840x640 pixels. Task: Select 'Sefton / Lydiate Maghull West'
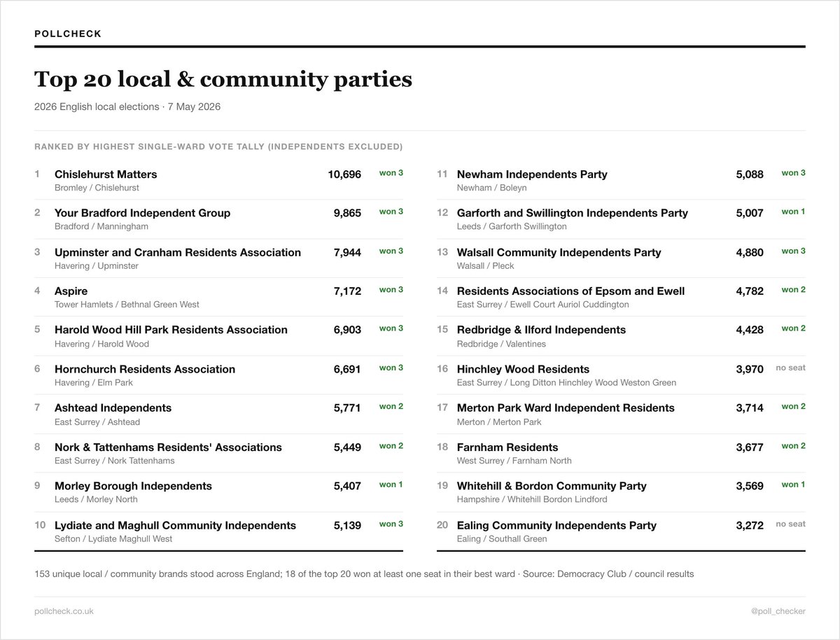pyautogui.click(x=113, y=539)
